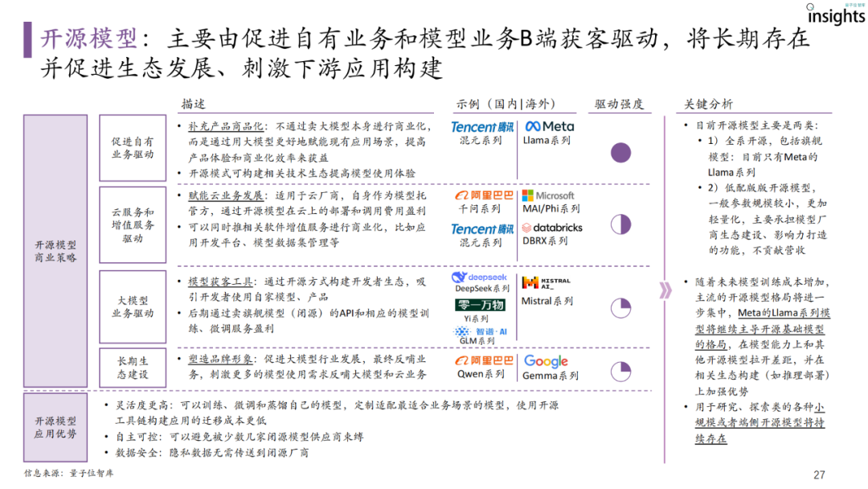The height and width of the screenshot is (489, 868).
Task: Click the GLM系列 label
Action: pos(477,340)
